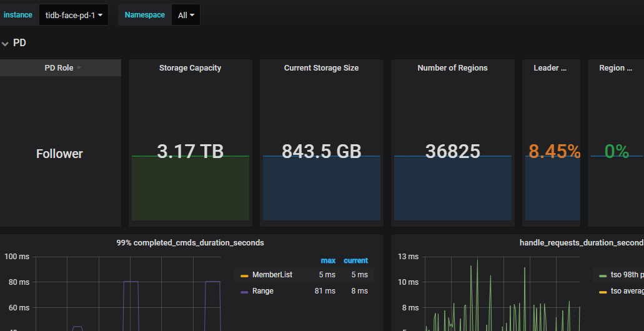The image size is (644, 331).
Task: Click the yellow tso average legend swatch
Action: pyautogui.click(x=602, y=292)
